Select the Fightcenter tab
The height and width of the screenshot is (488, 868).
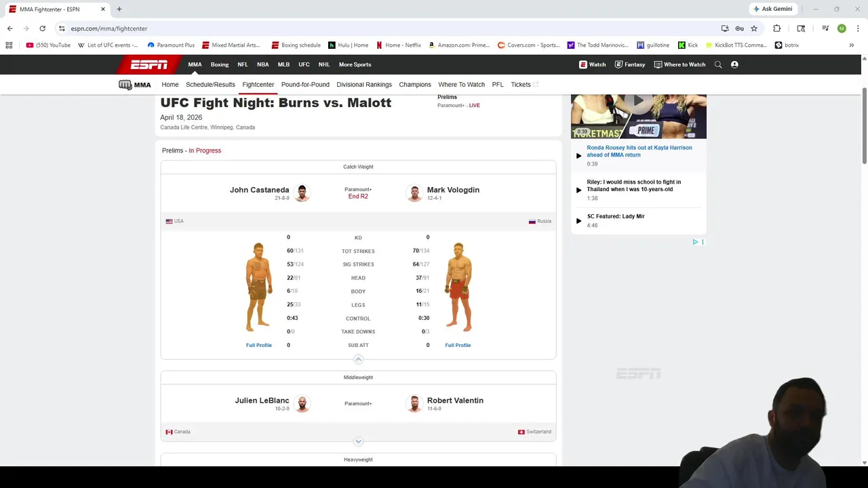[x=258, y=85]
